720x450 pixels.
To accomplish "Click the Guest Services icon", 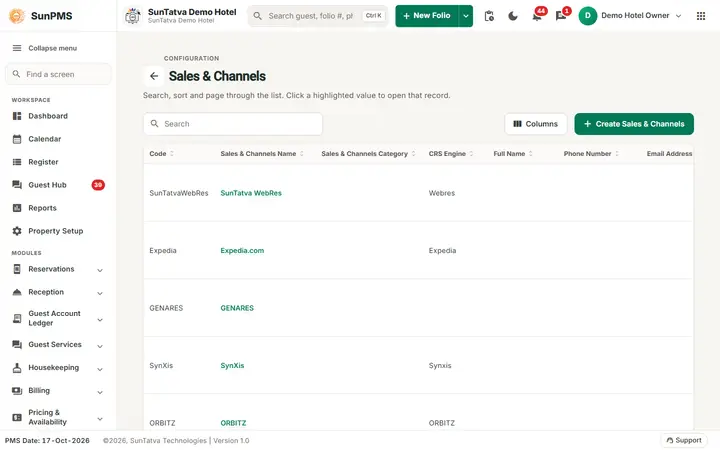I will (x=17, y=344).
